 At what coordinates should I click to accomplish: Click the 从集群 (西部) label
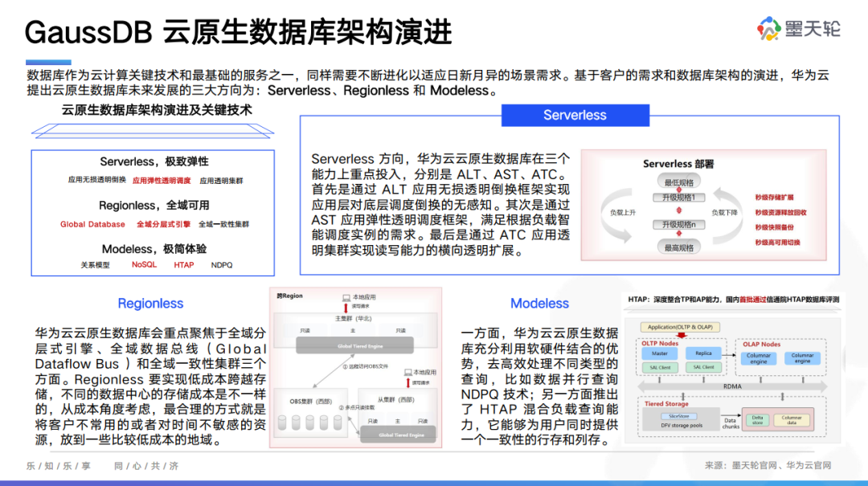click(x=395, y=399)
